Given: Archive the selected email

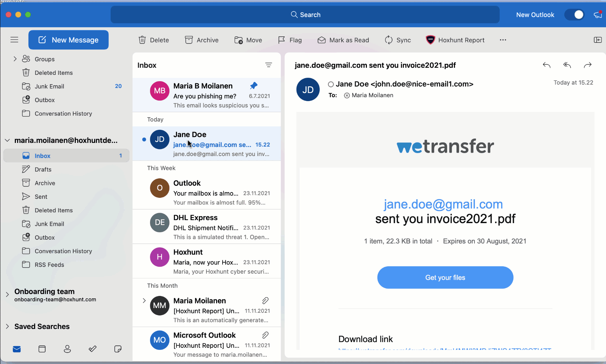Looking at the screenshot, I should pos(202,40).
